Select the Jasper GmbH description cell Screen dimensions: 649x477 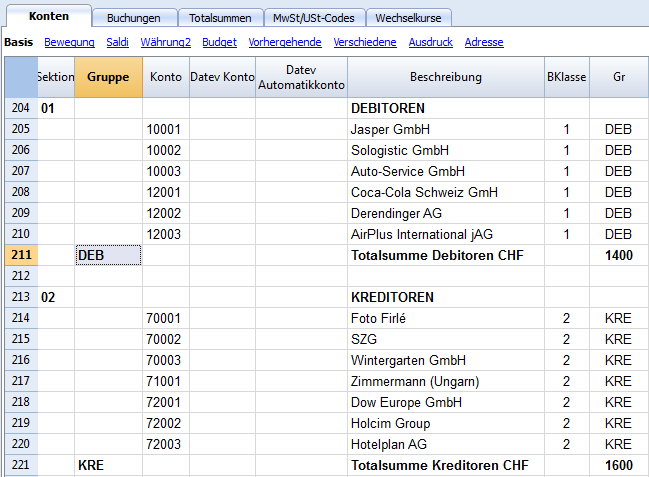[x=446, y=130]
